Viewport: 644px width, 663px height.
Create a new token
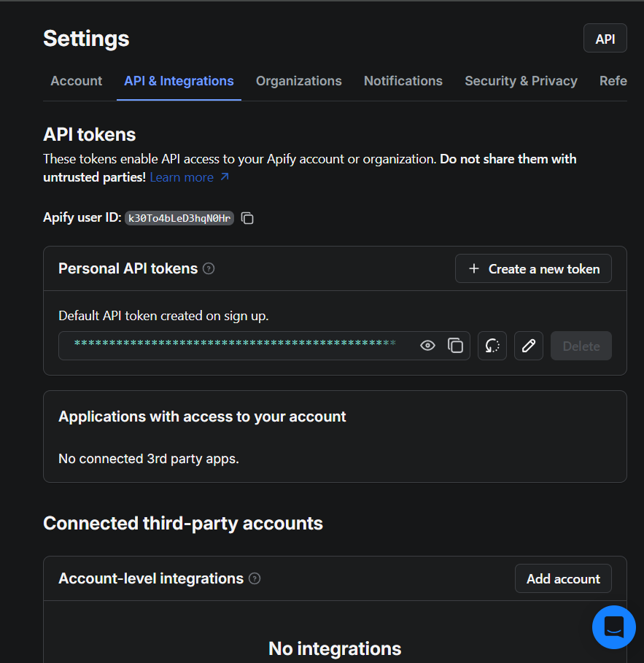[x=533, y=268]
